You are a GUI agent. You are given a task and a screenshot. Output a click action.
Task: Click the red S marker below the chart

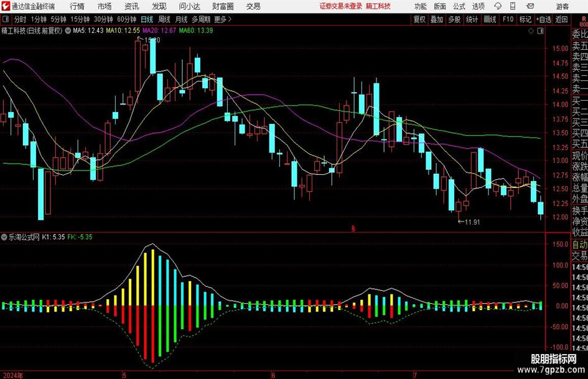353,228
